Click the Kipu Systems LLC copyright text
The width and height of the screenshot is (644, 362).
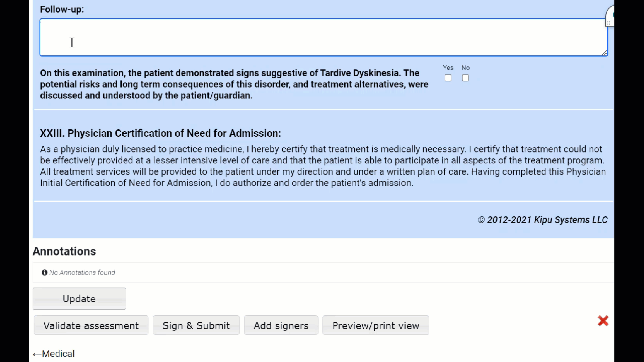[x=542, y=220]
